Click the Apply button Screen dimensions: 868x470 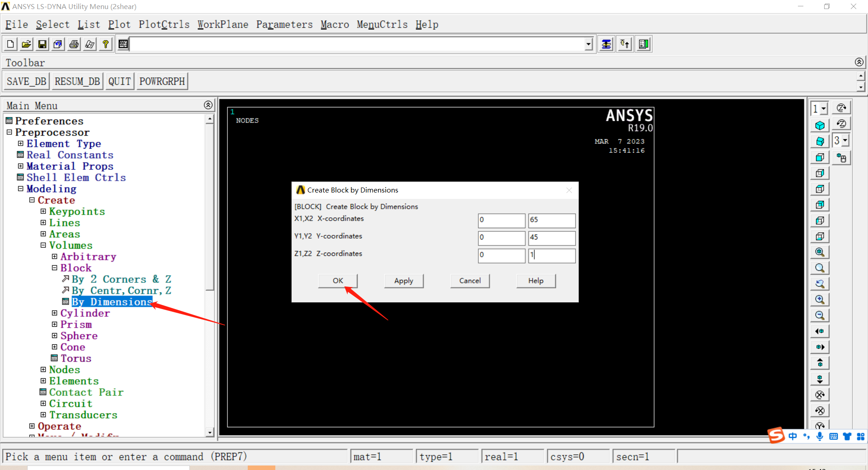[x=404, y=281]
